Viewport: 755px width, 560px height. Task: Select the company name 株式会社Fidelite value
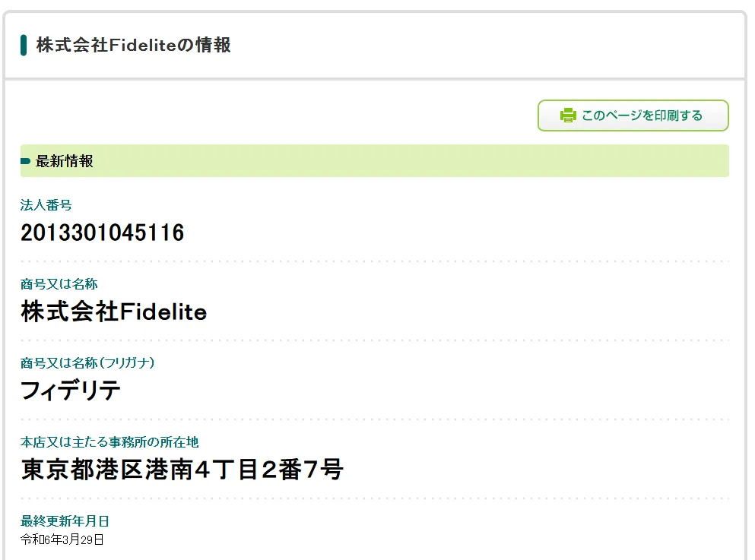[113, 312]
